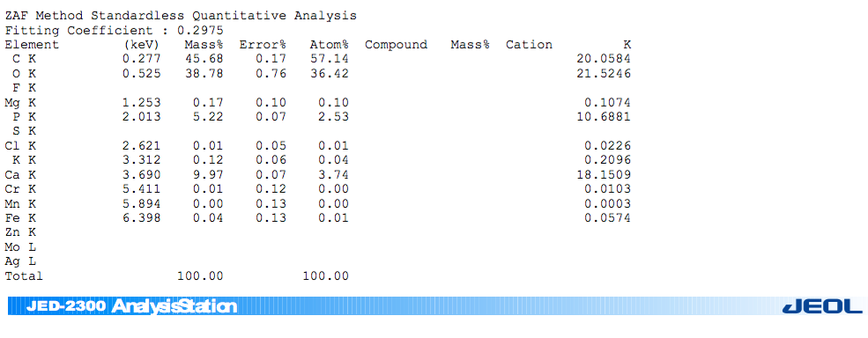Click the O K energy value 0.525
The image size is (868, 338).
(x=142, y=74)
